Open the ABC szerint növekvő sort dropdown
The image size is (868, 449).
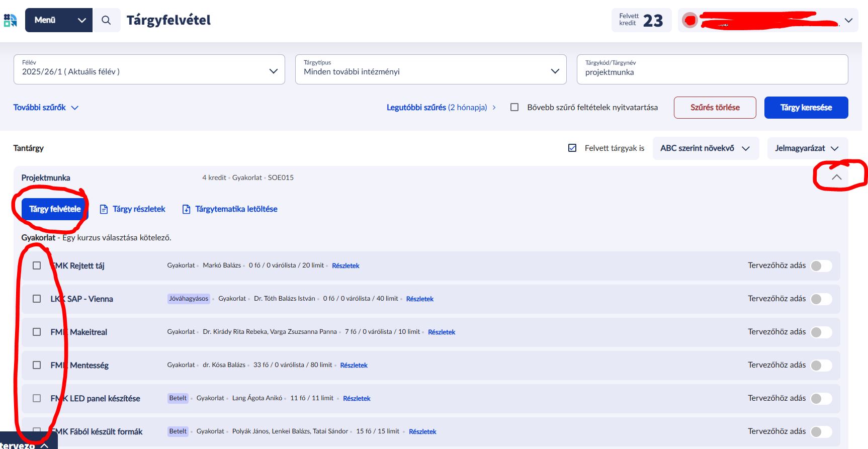705,148
